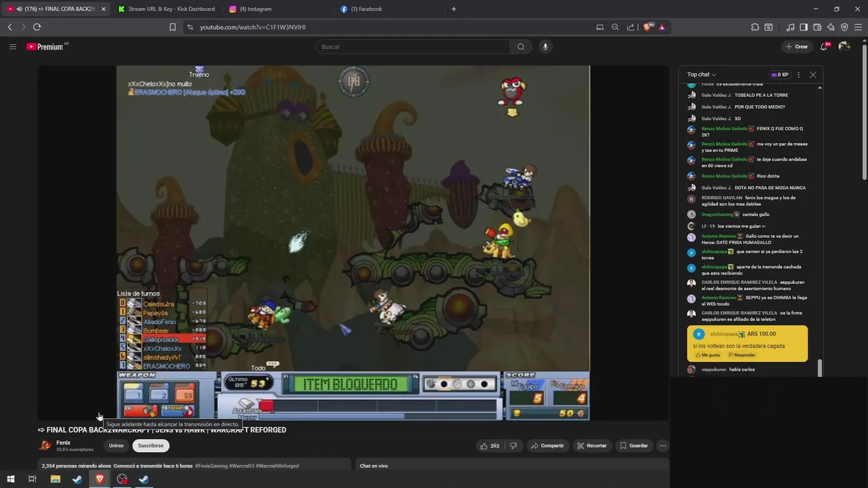This screenshot has width=868, height=488.
Task: Click the search magnifier button
Action: tap(521, 47)
